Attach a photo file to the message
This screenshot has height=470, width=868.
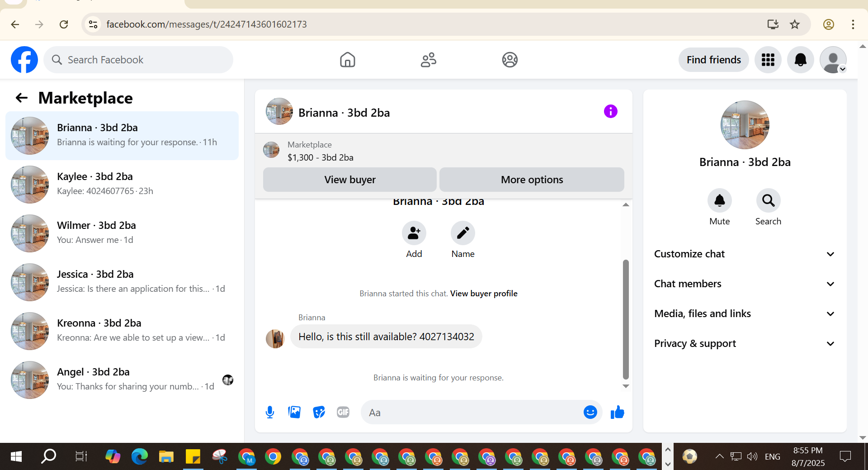coord(294,412)
